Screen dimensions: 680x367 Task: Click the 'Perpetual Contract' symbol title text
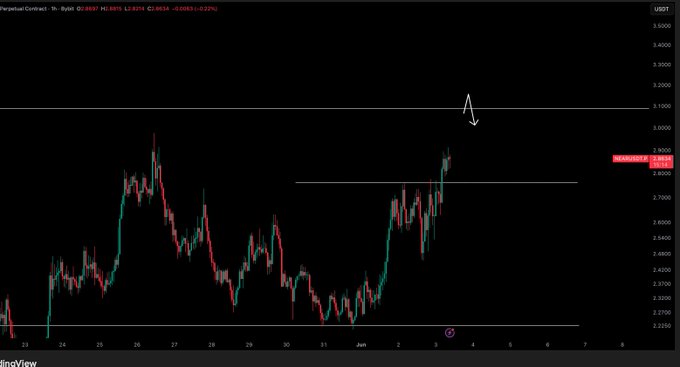pos(24,9)
